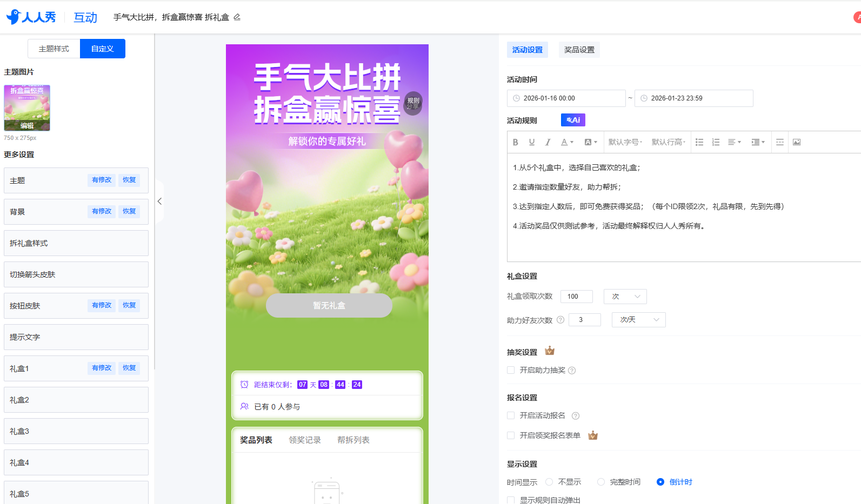
Task: Click the activity start time field
Action: 566,98
